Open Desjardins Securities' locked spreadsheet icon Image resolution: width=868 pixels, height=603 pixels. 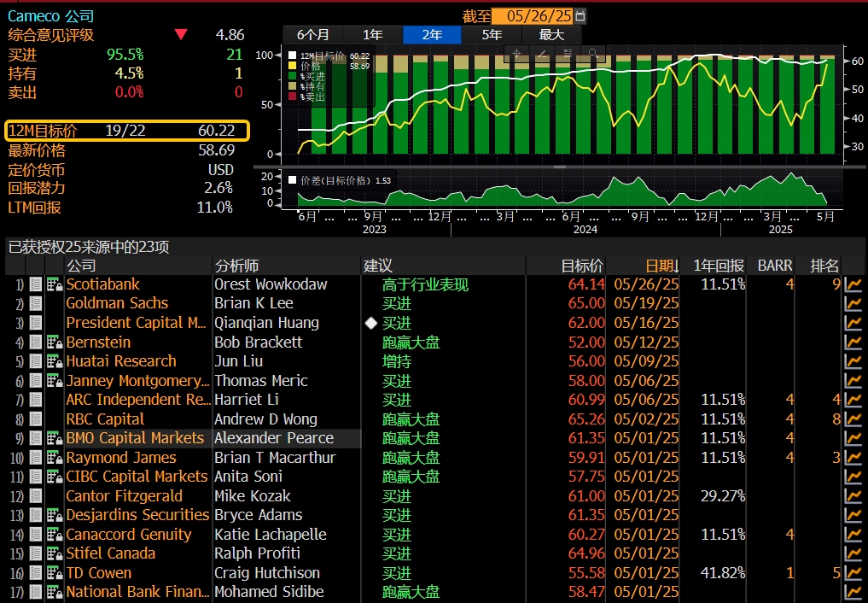55,516
